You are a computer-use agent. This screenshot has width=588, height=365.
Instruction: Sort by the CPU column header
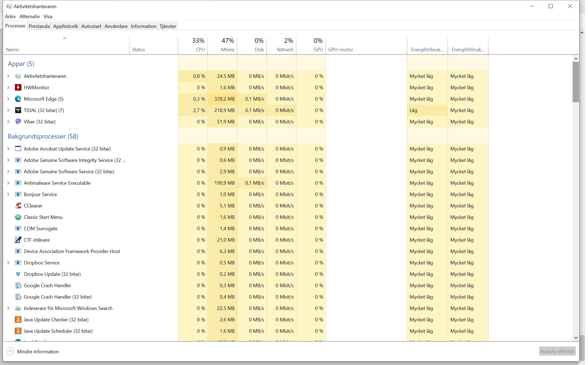click(193, 45)
